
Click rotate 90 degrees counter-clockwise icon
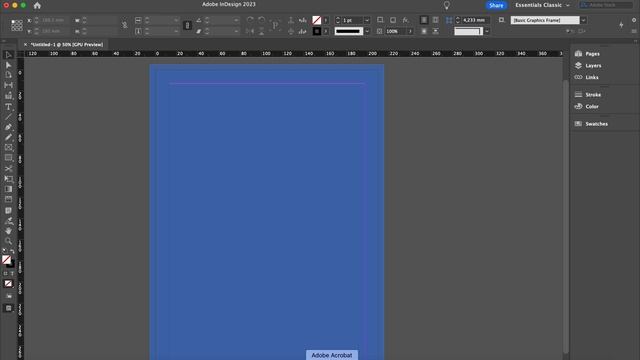(x=262, y=20)
